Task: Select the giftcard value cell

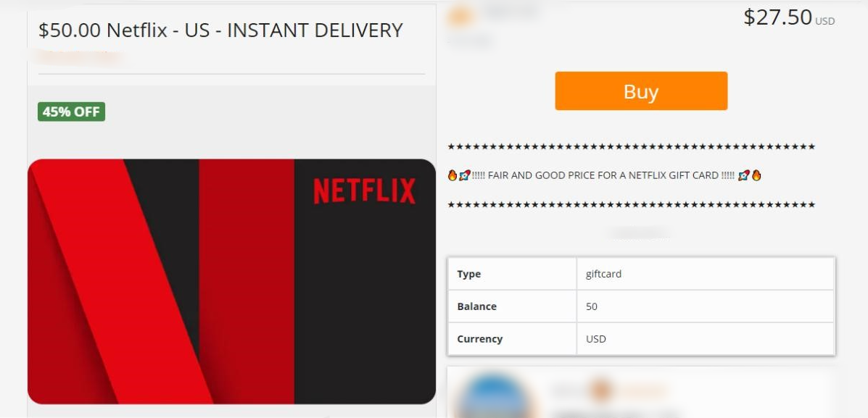Action: pyautogui.click(x=706, y=274)
